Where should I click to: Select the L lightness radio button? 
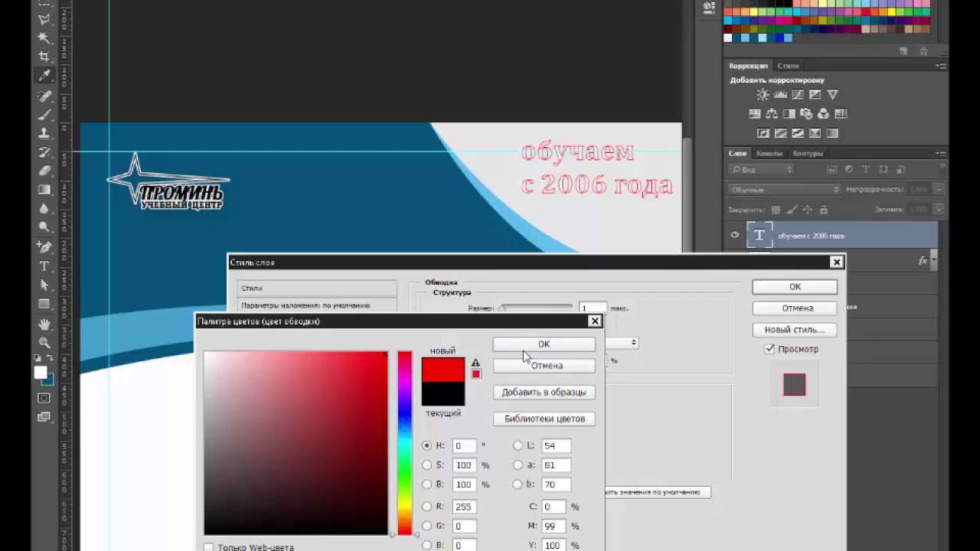(x=518, y=445)
